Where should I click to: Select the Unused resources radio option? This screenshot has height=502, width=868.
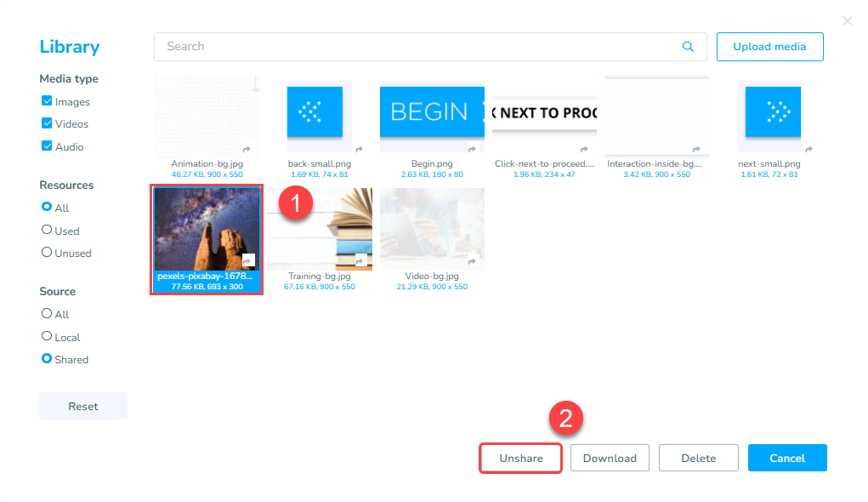pyautogui.click(x=47, y=253)
